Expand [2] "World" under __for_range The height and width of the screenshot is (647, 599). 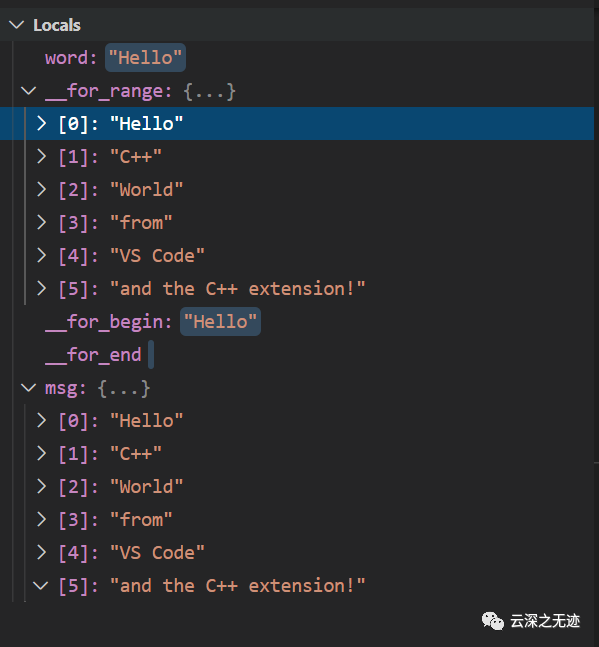click(42, 189)
